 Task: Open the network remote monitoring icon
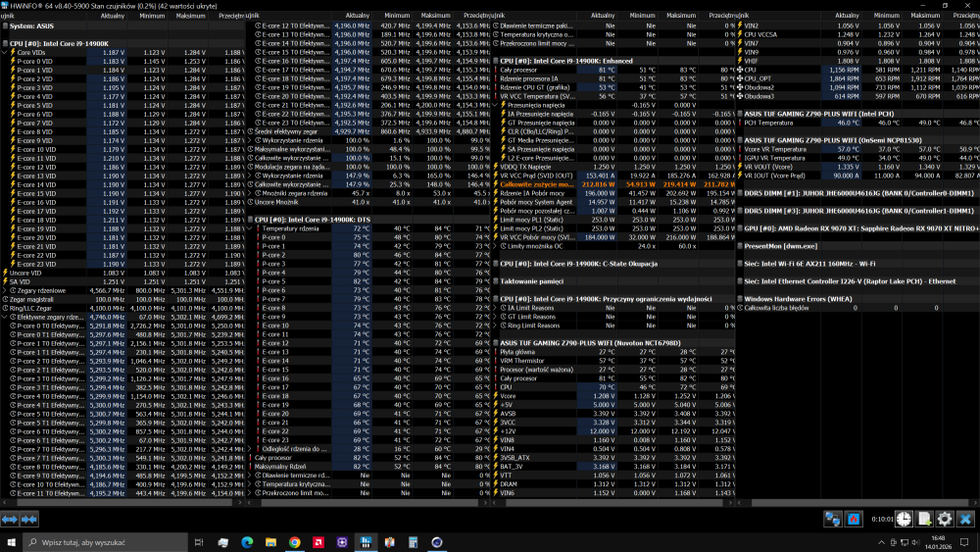832,519
